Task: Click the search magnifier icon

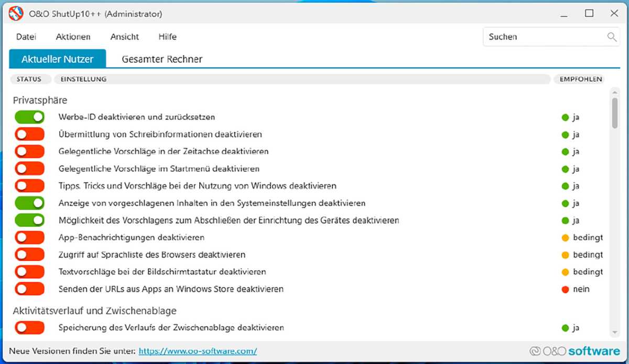Action: [611, 37]
